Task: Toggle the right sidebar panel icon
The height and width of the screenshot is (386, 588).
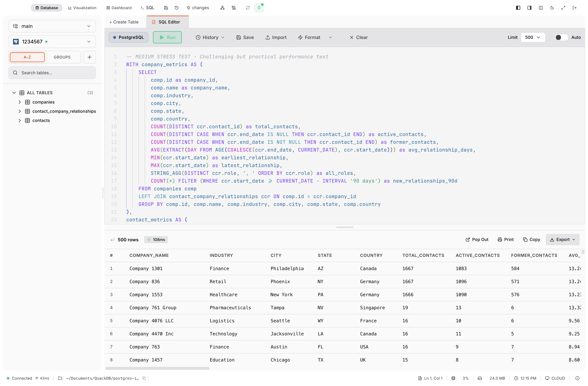Action: pyautogui.click(x=529, y=8)
